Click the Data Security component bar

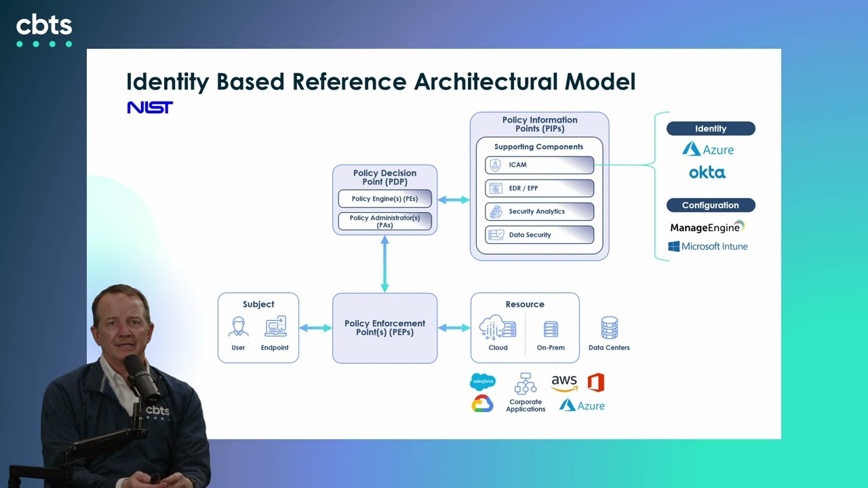point(539,235)
